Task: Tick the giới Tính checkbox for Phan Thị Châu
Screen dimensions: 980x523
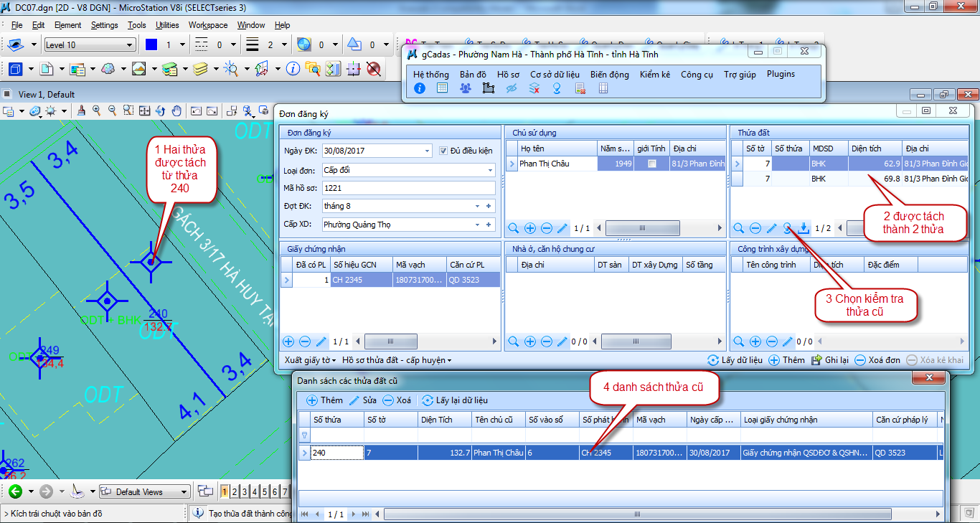Action: 651,164
